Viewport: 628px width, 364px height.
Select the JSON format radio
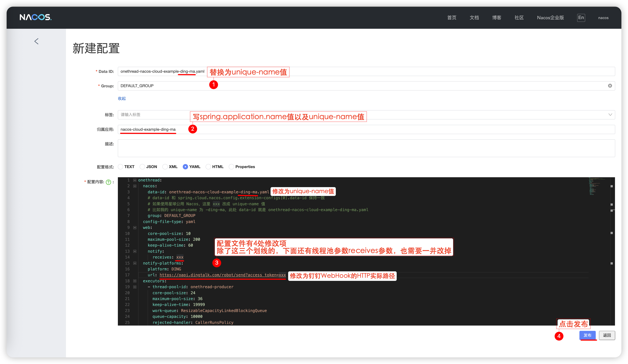(142, 167)
